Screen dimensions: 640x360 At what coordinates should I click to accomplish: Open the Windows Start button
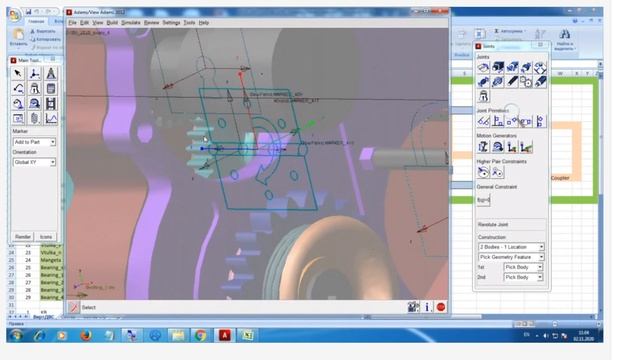16,336
